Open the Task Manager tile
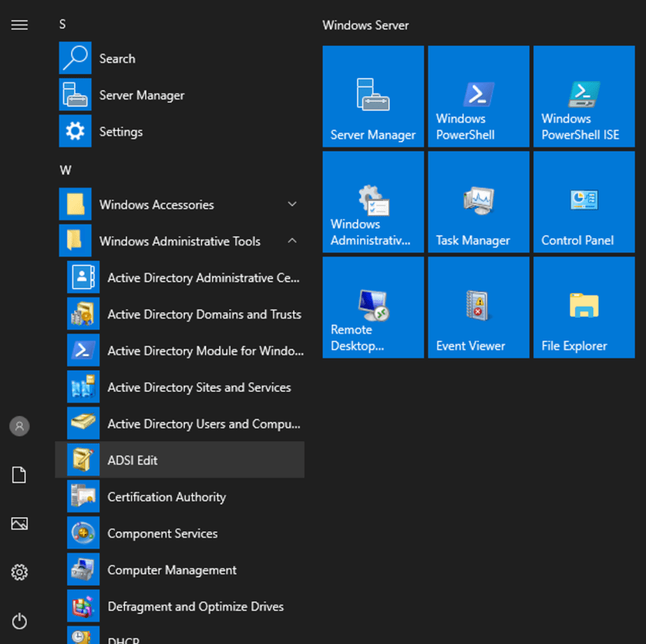Screen dimensions: 646x644 coord(479,202)
